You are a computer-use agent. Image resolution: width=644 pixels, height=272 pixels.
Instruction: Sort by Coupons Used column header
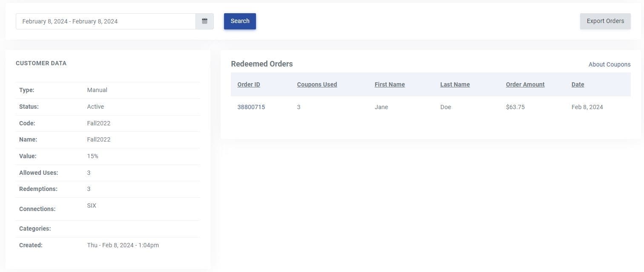tap(317, 84)
